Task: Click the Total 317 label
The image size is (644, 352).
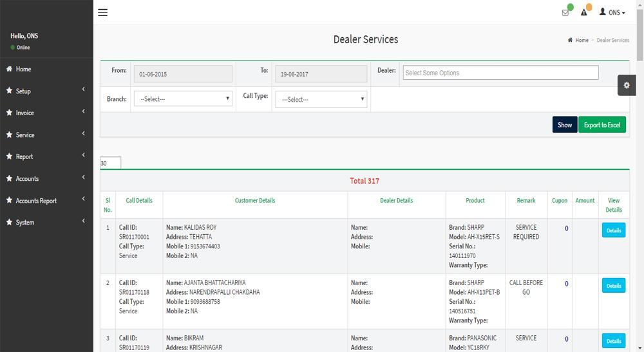Action: [365, 181]
